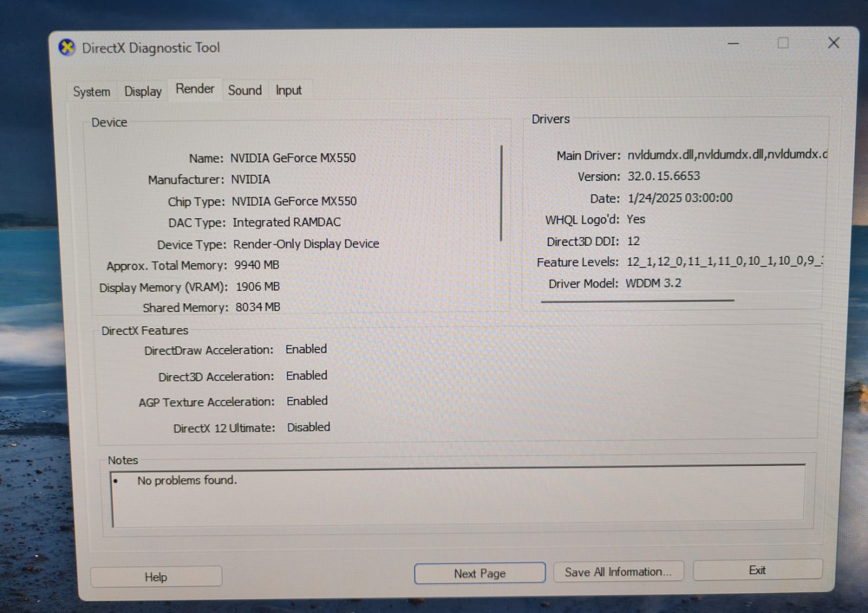This screenshot has width=868, height=613.
Task: Click WHQL Logo'd value Yes
Action: tap(636, 219)
